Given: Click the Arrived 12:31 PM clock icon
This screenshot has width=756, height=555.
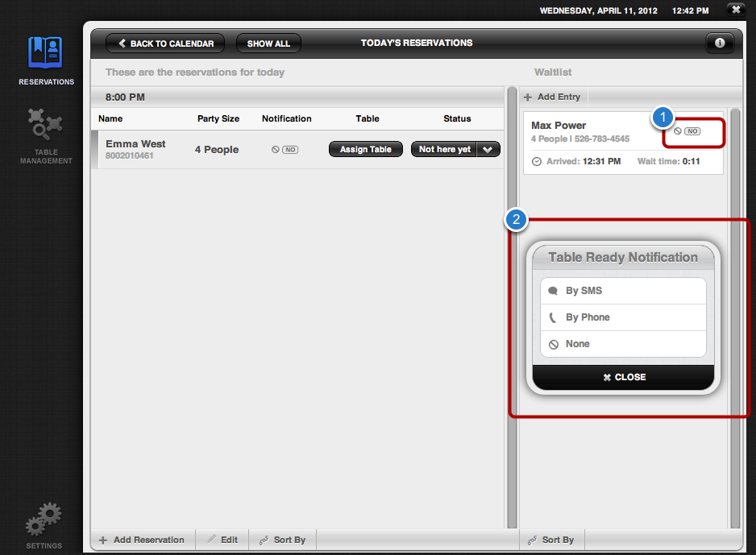Looking at the screenshot, I should [x=536, y=161].
